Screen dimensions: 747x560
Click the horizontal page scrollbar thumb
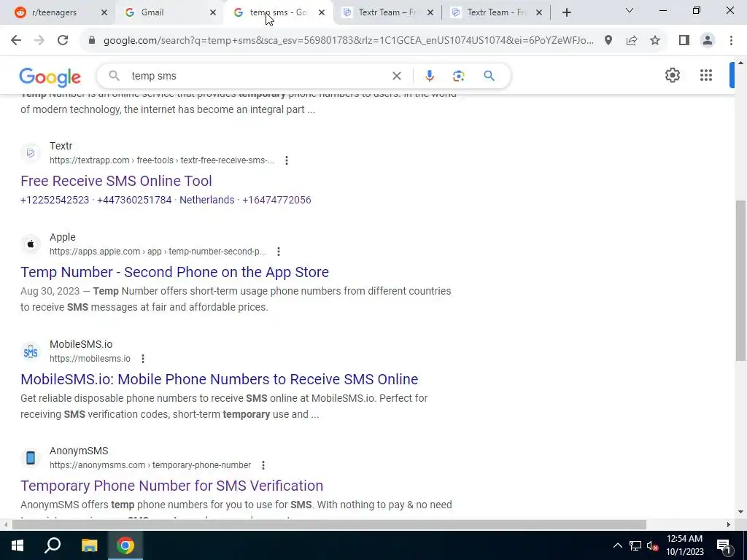click(x=329, y=524)
